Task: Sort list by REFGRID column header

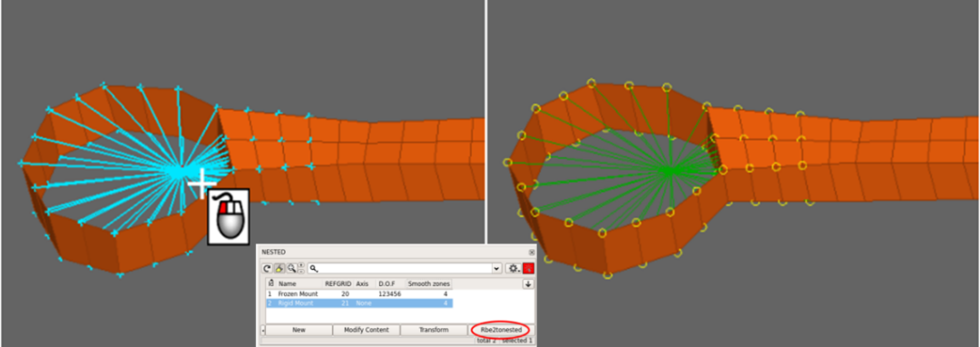Action: pos(338,283)
